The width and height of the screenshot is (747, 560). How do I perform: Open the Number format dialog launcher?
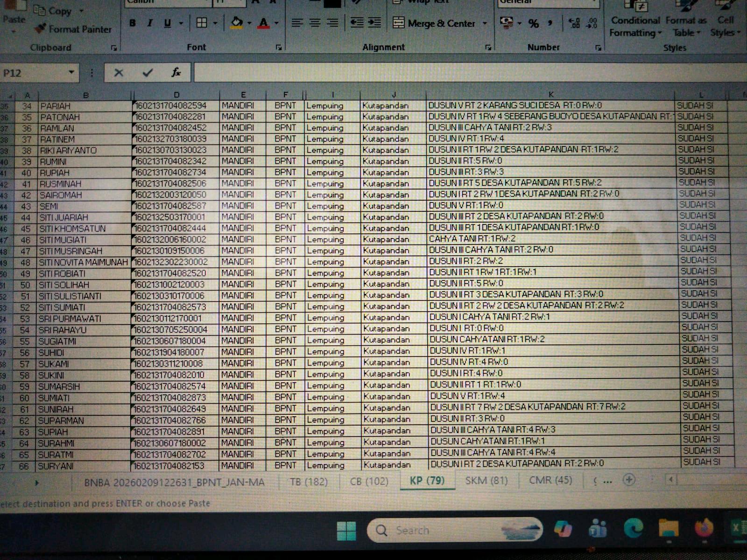[x=598, y=48]
